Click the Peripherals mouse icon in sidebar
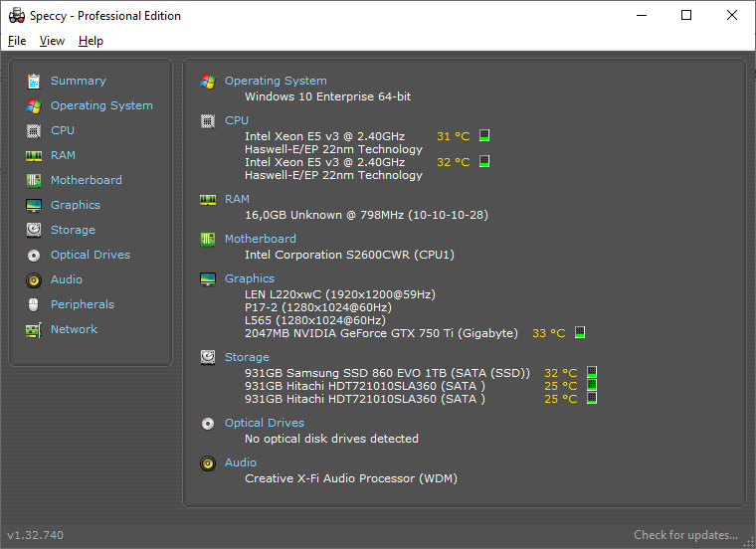The height and width of the screenshot is (549, 756). (33, 304)
